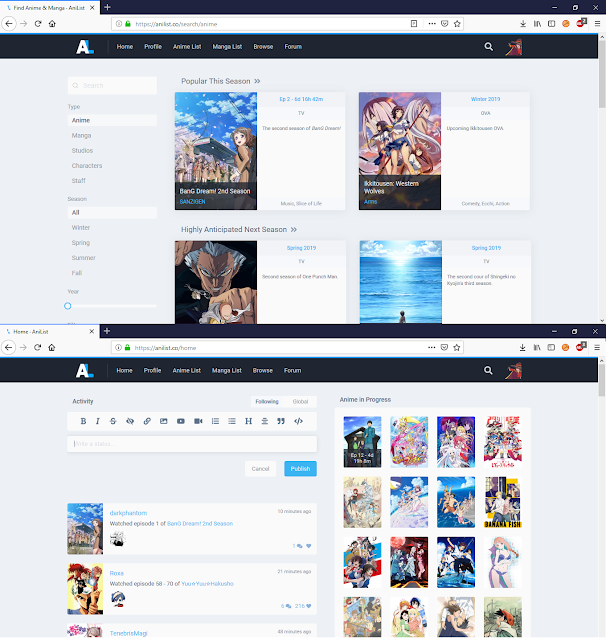Screen dimensions: 606x640
Task: Apply strikethrough in activity editor
Action: pos(113,421)
